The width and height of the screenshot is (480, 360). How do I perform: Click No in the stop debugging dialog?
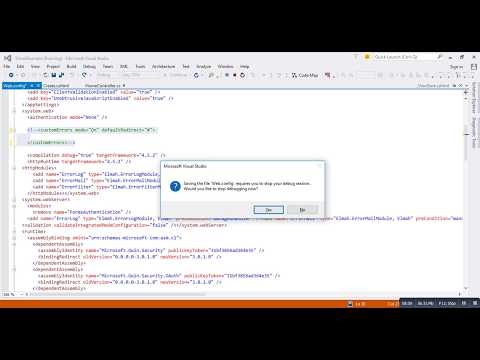click(x=303, y=210)
